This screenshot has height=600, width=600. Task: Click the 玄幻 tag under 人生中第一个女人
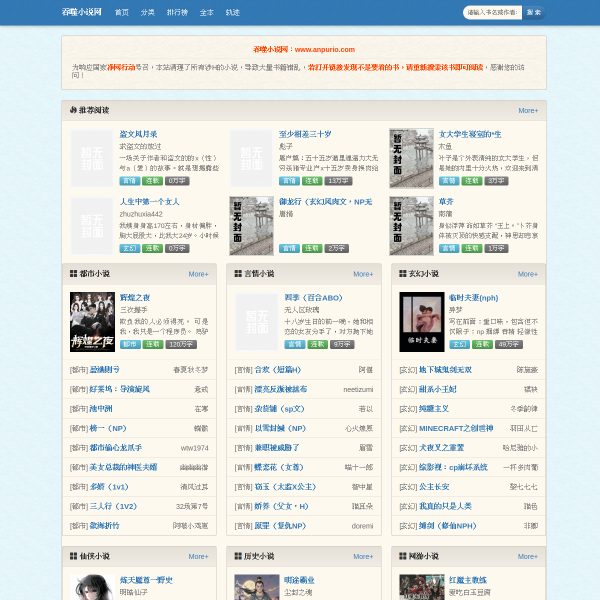(x=130, y=248)
